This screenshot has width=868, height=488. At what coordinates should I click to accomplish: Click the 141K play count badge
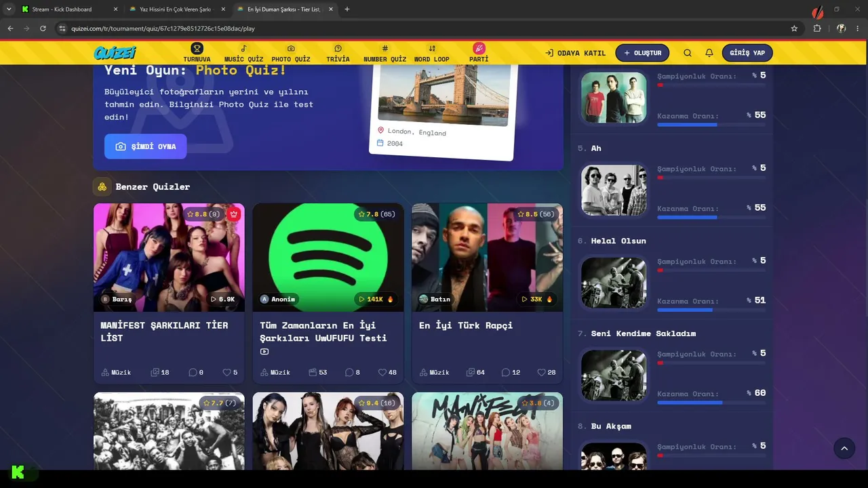tap(376, 299)
